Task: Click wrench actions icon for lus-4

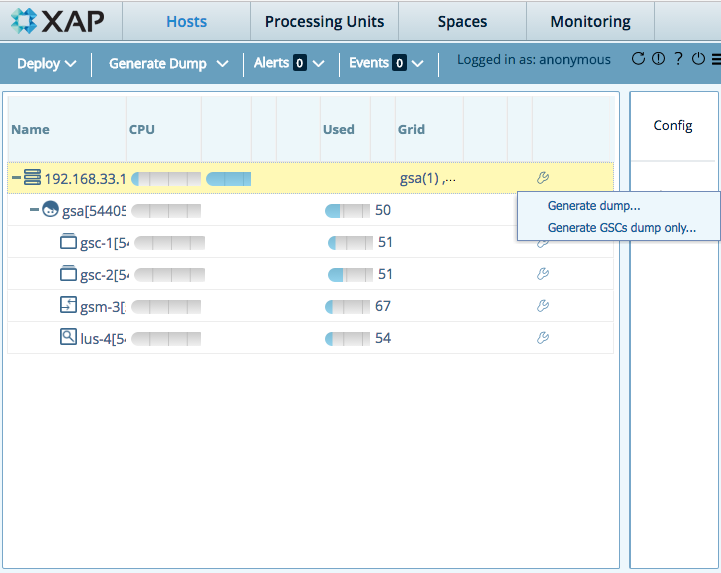Action: 543,338
